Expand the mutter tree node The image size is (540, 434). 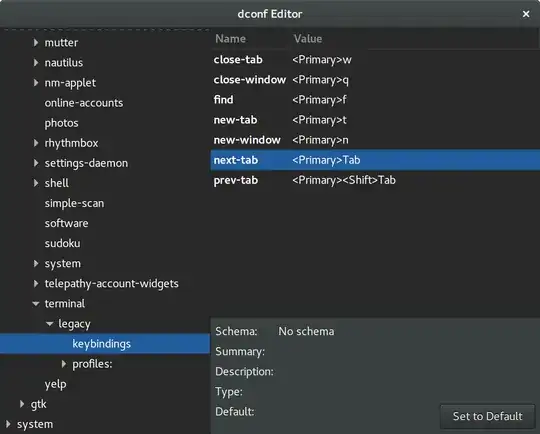(x=36, y=42)
